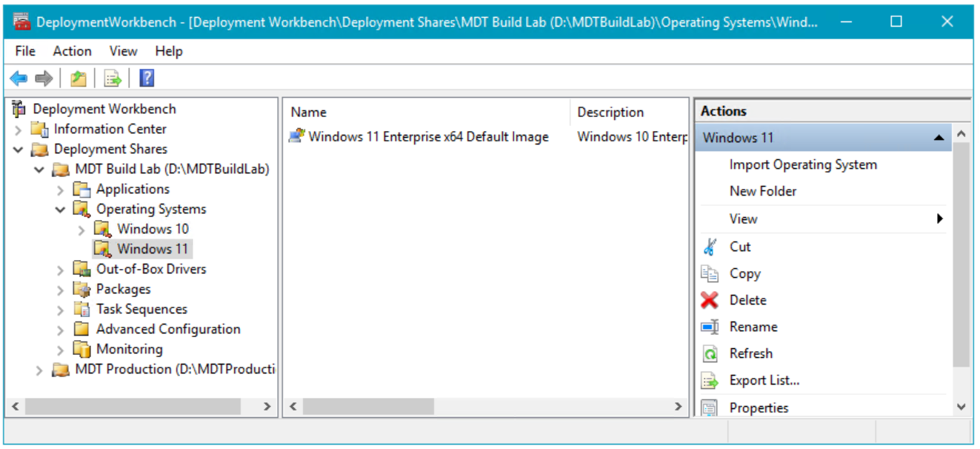Click the blue Help toolbar icon
This screenshot has height=449, width=980.
tap(147, 79)
